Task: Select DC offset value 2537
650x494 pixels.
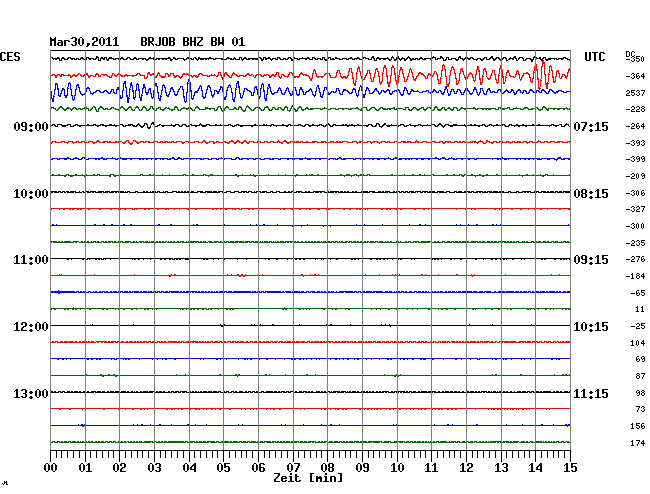Action: 635,93
